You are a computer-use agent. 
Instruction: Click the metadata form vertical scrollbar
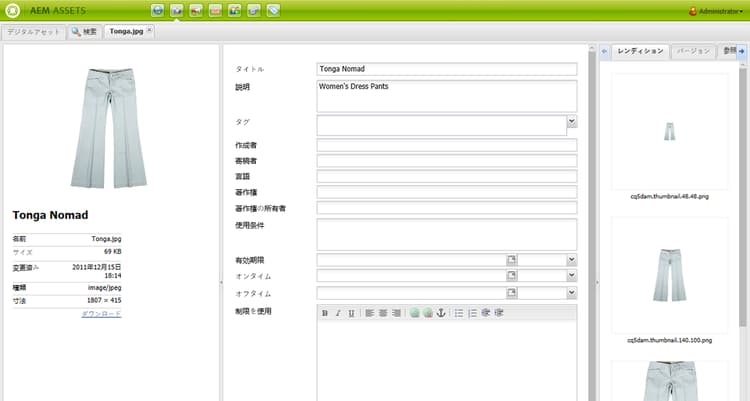592,223
